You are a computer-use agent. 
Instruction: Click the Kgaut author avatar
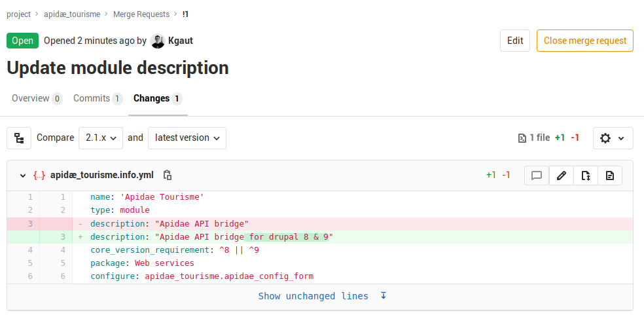point(158,41)
